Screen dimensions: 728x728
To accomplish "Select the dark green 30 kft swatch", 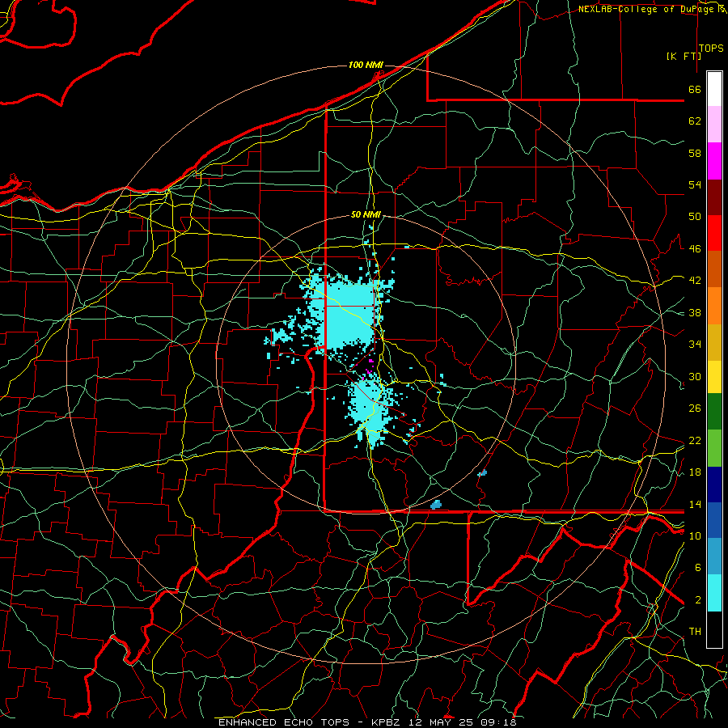I will 714,412.
